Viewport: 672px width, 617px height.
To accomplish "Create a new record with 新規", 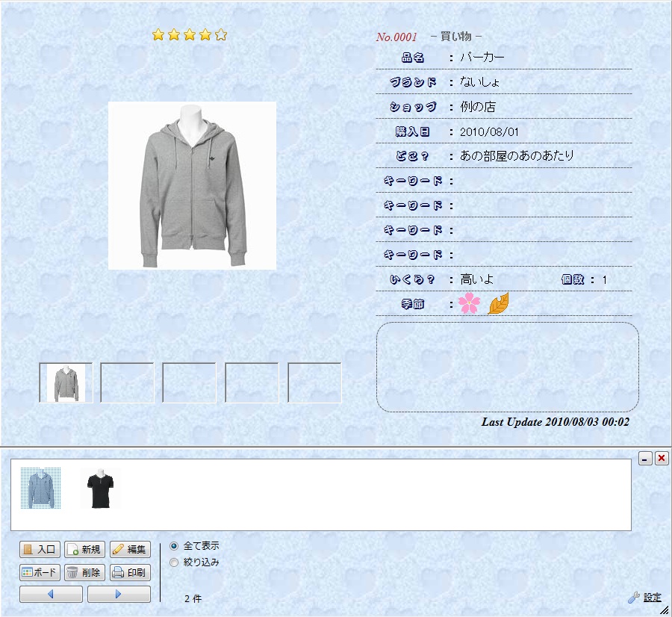I will coord(84,550).
